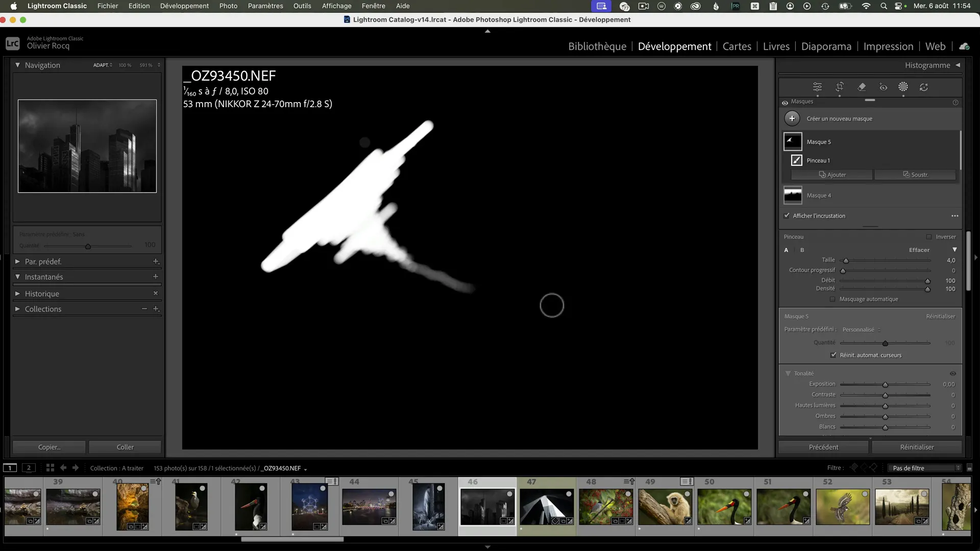
Task: Open the Affichage menu
Action: (336, 6)
